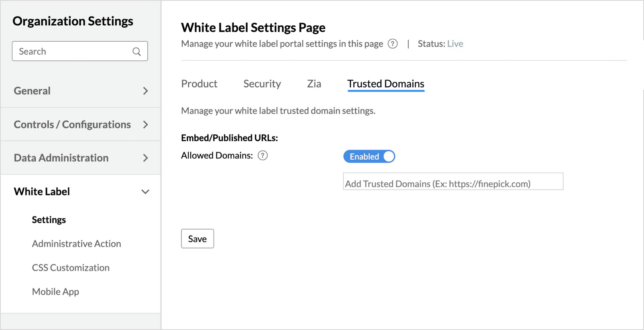Disable the Allowed Domains Enabled toggle
This screenshot has width=644, height=330.
[369, 157]
